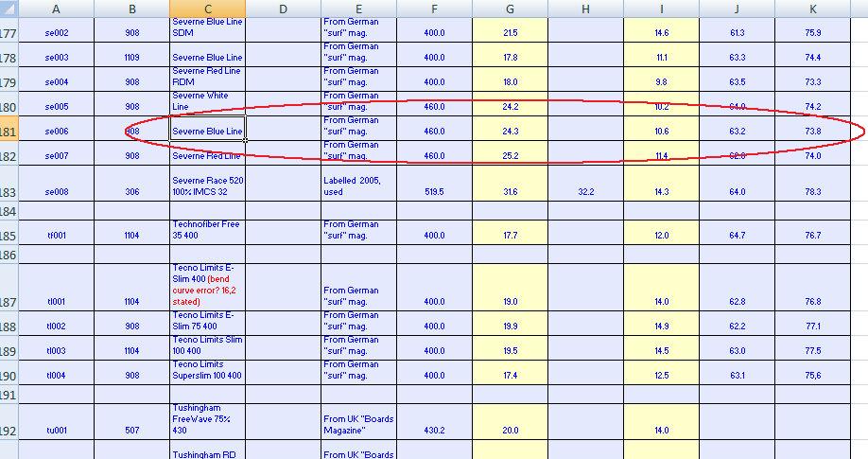Click the cell with value 519.5
Image resolution: width=868 pixels, height=459 pixels.
click(434, 192)
